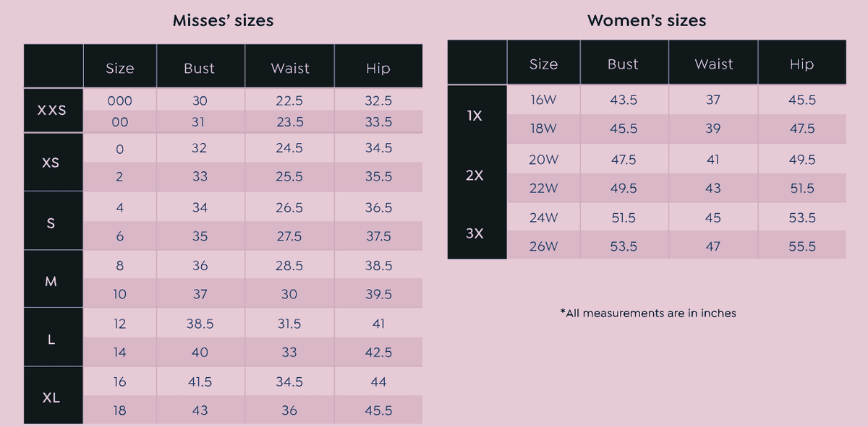
Task: Click the 26W size cell
Action: 542,246
